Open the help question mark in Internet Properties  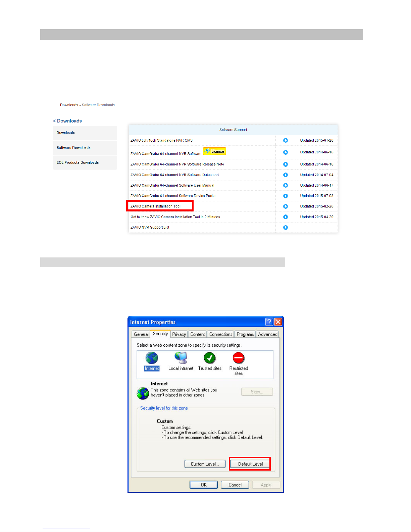tap(269, 322)
